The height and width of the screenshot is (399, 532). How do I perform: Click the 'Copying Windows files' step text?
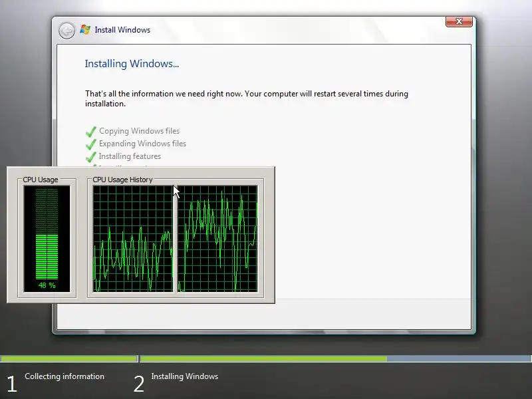(139, 131)
